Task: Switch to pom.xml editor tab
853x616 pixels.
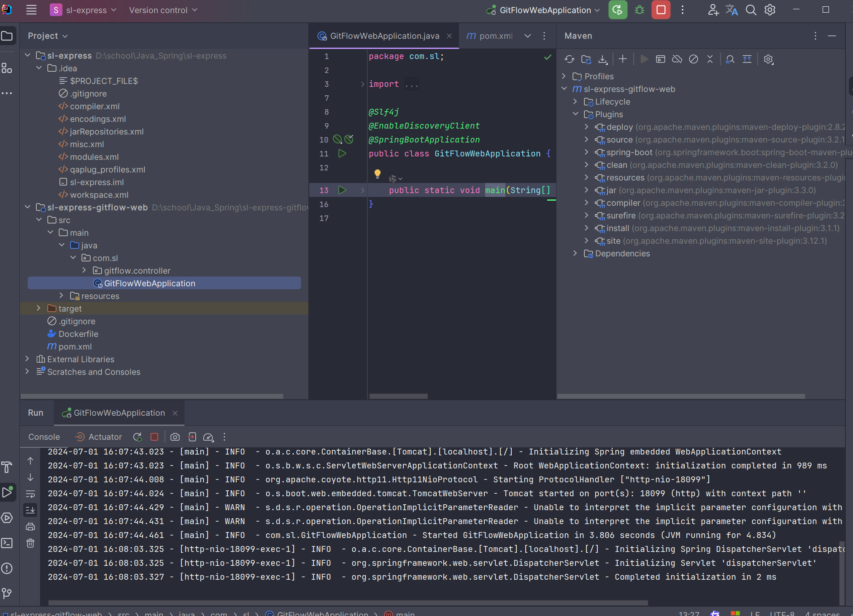Action: [489, 36]
